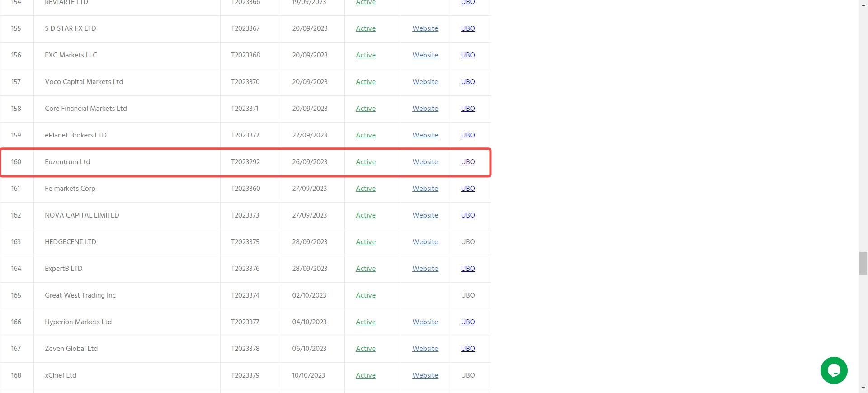Click Active status for EXC Markets LLC
The width and height of the screenshot is (868, 393).
[366, 55]
